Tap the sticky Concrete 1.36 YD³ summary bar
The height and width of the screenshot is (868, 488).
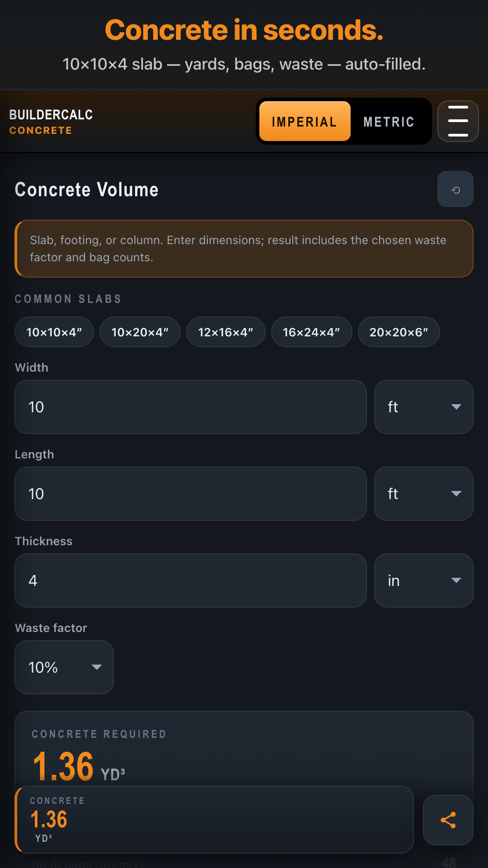point(215,819)
